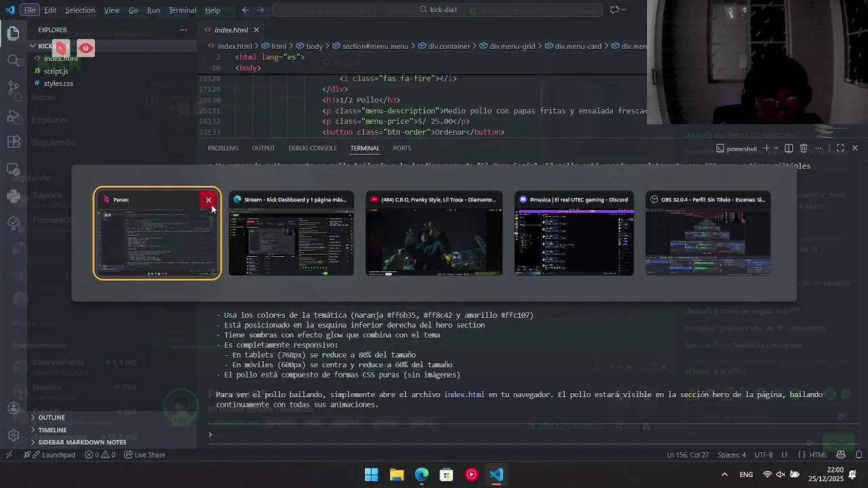This screenshot has height=488, width=868.
Task: Open notifications bell in status bar
Action: pyautogui.click(x=859, y=455)
